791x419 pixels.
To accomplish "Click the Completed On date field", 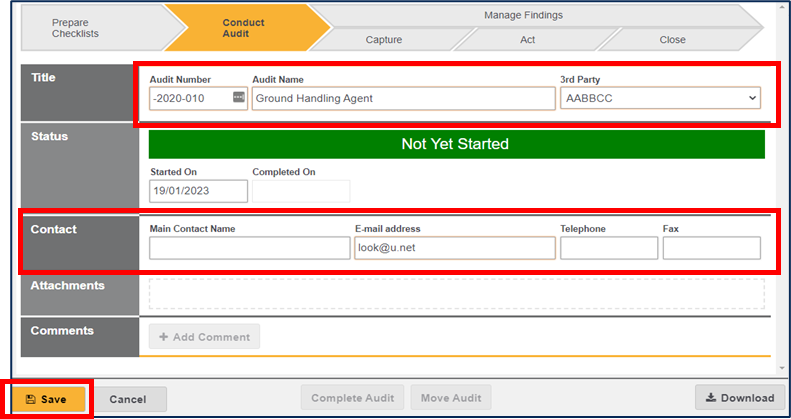I will 301,191.
